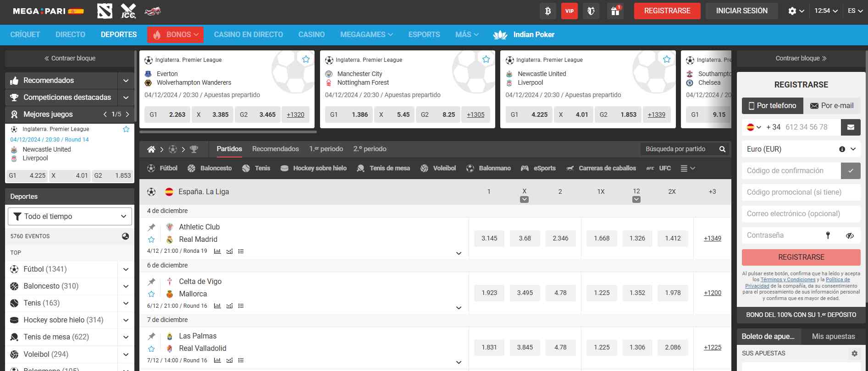
Task: Expand Competiciones destacadas section
Action: pyautogui.click(x=126, y=98)
